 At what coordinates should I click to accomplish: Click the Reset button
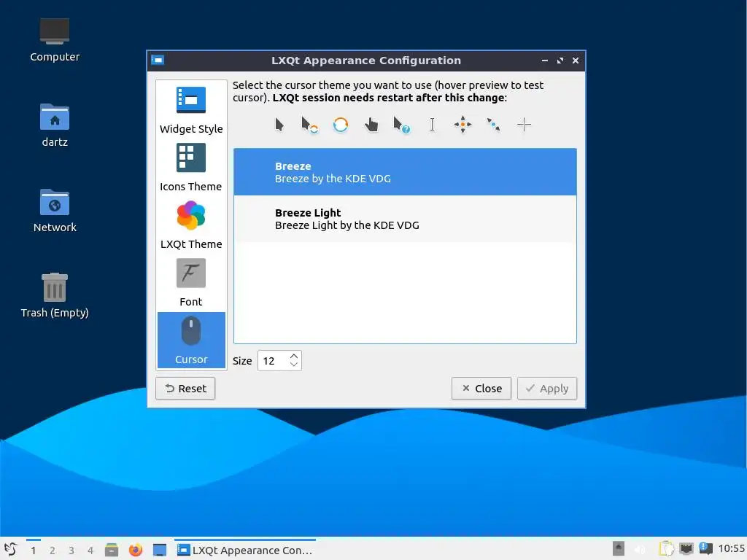pyautogui.click(x=185, y=389)
